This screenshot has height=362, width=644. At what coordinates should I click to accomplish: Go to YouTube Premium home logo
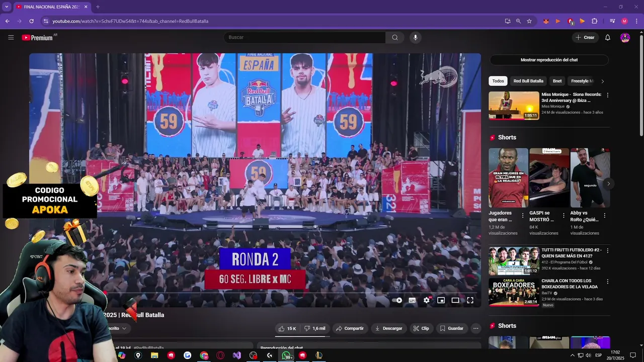click(x=37, y=38)
